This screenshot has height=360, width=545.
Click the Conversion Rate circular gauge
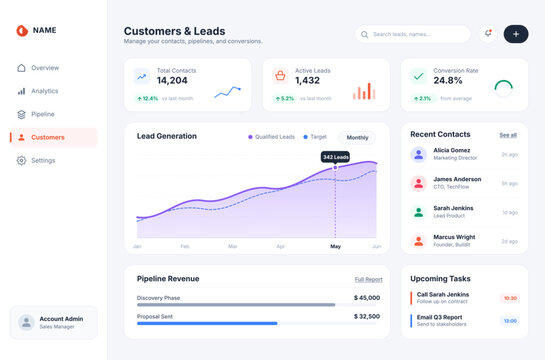[503, 89]
